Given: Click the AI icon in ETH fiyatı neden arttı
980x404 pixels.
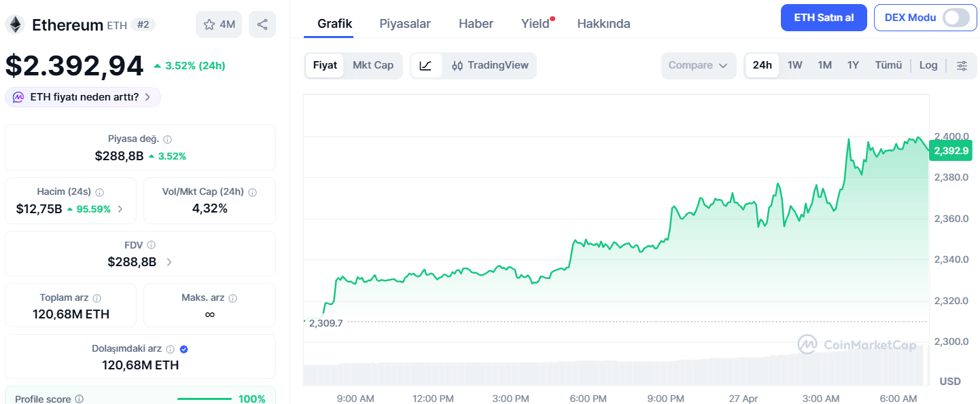Looking at the screenshot, I should pyautogui.click(x=19, y=97).
